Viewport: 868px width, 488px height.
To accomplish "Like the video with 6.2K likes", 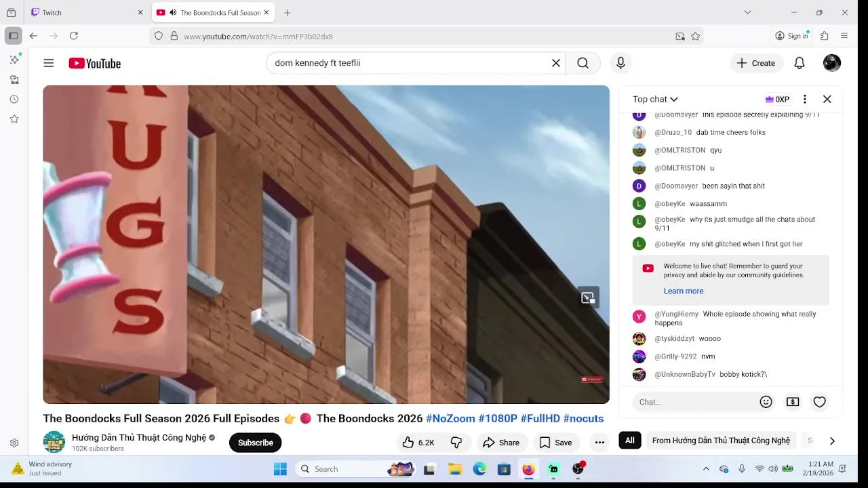I will [x=418, y=443].
